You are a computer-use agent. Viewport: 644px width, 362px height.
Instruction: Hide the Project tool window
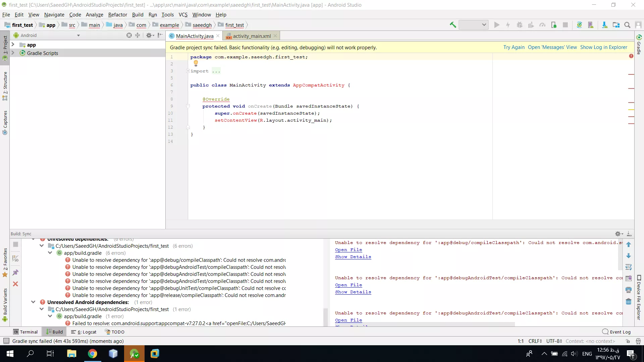click(x=160, y=35)
